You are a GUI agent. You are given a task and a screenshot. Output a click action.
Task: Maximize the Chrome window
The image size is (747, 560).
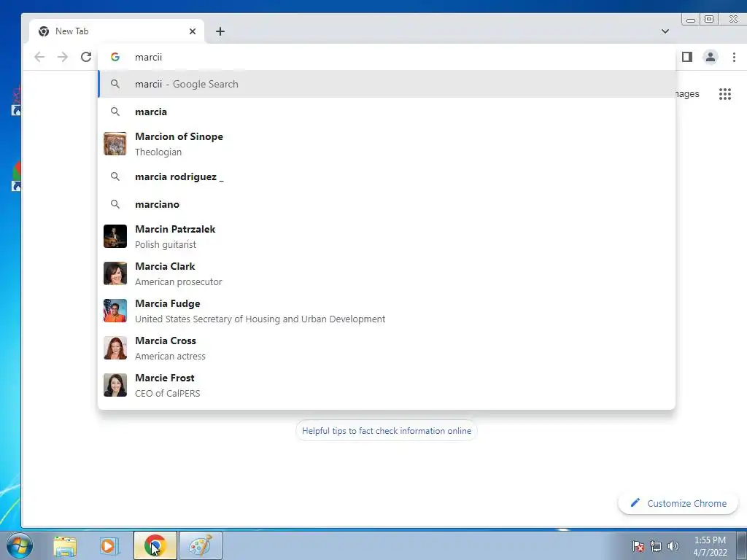709,20
